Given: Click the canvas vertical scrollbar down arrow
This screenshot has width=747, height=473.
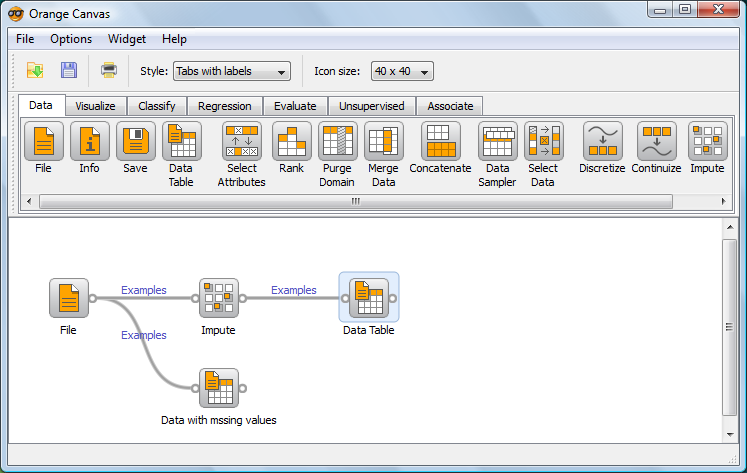Looking at the screenshot, I should coord(730,434).
